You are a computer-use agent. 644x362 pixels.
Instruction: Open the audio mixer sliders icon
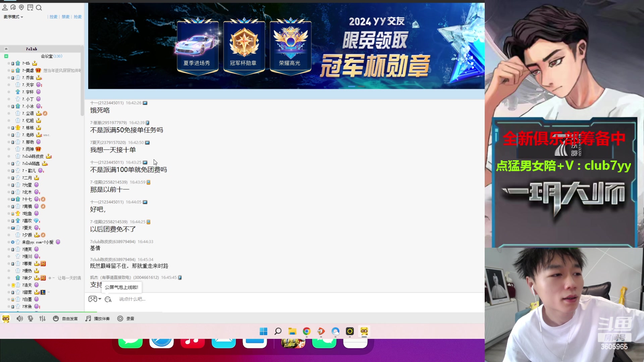42,318
